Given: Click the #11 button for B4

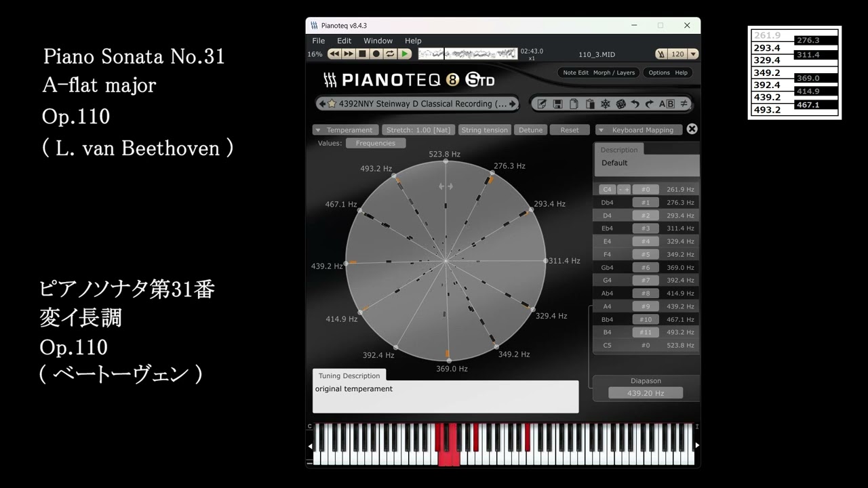Looking at the screenshot, I should click(646, 332).
